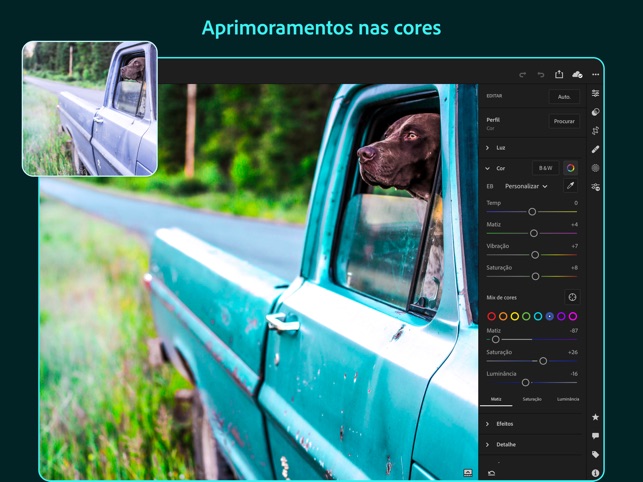Select the orange color mix circle
643x482 pixels.
point(503,316)
